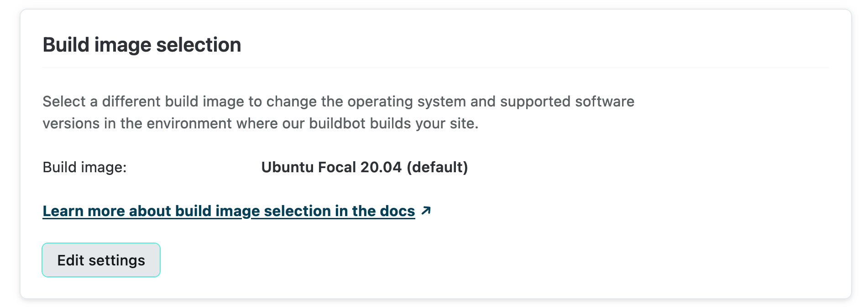The image size is (868, 307).
Task: Select the Build image label
Action: click(85, 167)
